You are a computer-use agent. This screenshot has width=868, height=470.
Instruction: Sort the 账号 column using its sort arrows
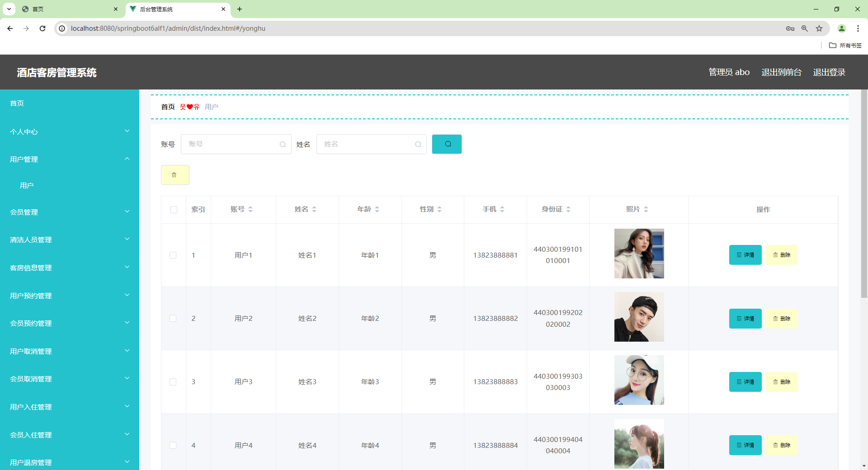tap(252, 209)
